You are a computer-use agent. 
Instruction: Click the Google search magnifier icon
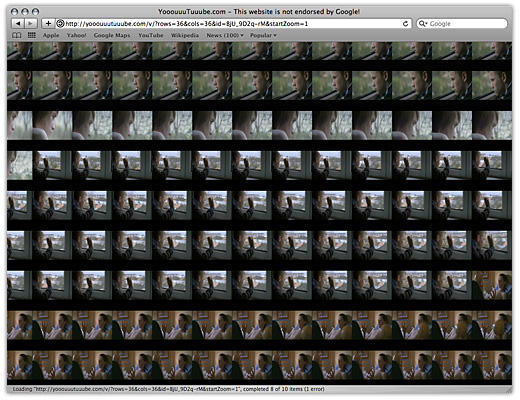pos(423,24)
